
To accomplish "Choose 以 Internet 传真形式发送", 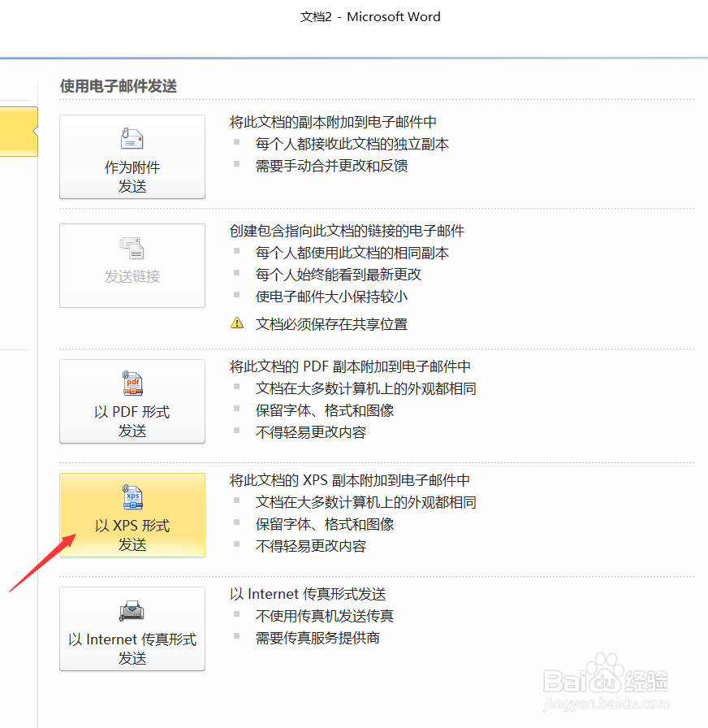I will pyautogui.click(x=132, y=629).
